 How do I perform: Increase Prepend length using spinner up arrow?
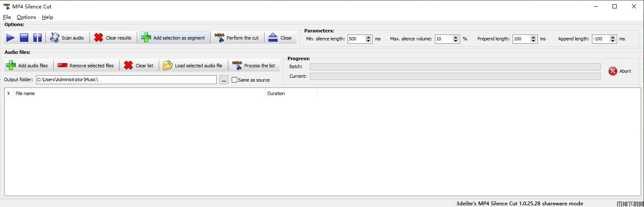tap(534, 37)
